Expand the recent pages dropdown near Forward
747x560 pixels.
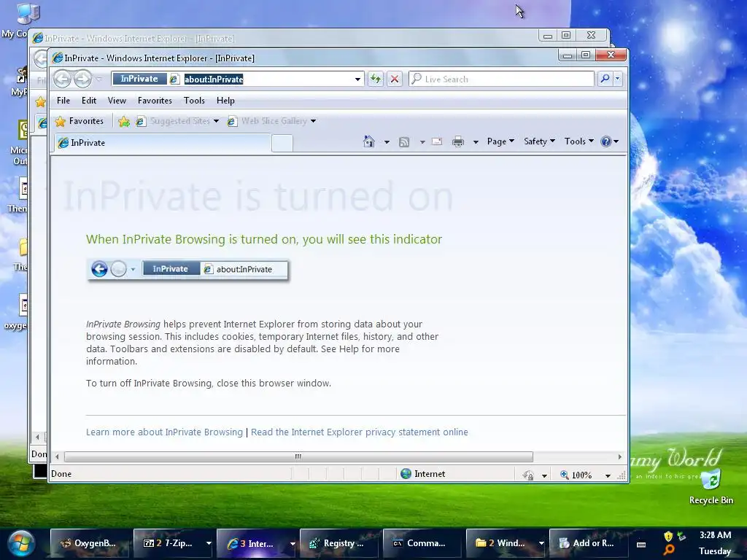click(x=98, y=79)
